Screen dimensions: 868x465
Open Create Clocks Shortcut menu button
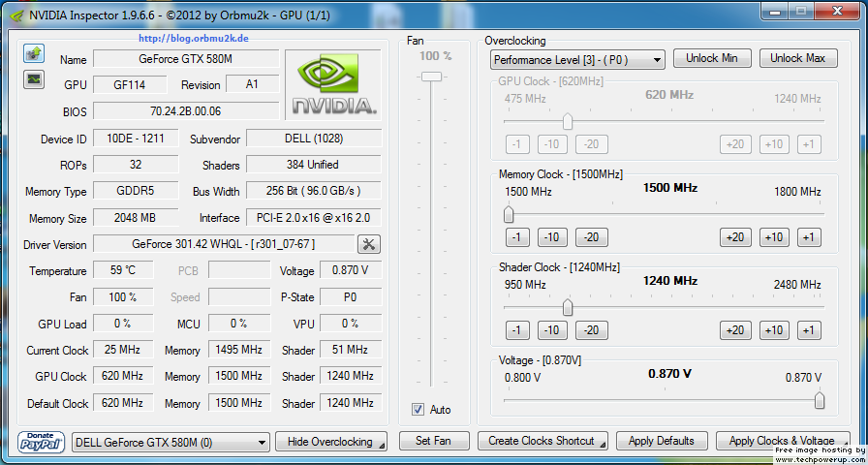pos(542,441)
